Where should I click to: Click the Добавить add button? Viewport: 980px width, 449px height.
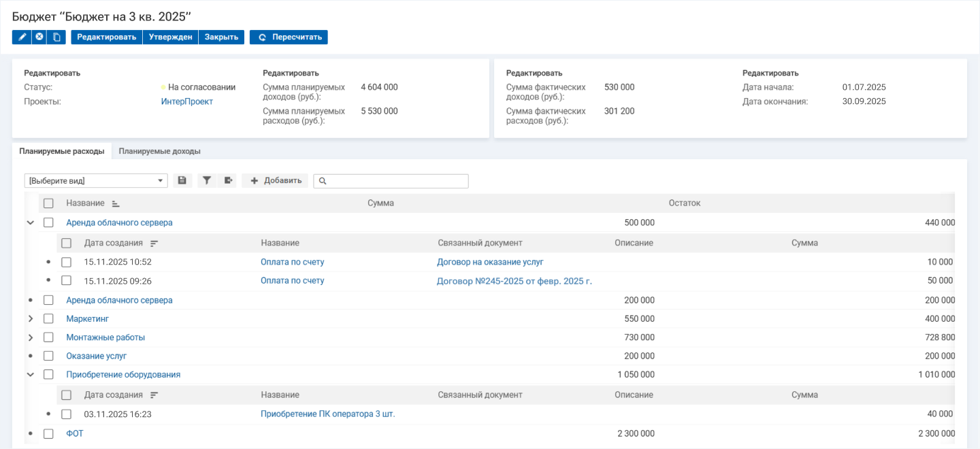[x=276, y=180]
